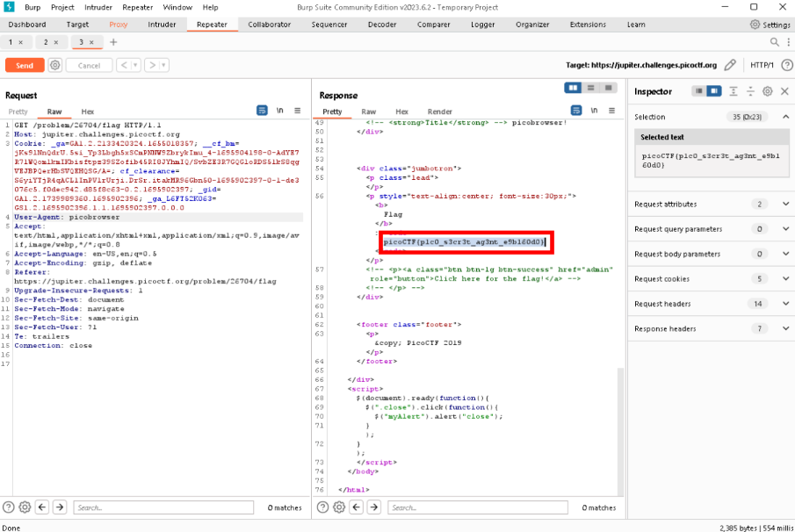795x532 pixels.
Task: Click Response search settings gear icon
Action: pos(340,507)
